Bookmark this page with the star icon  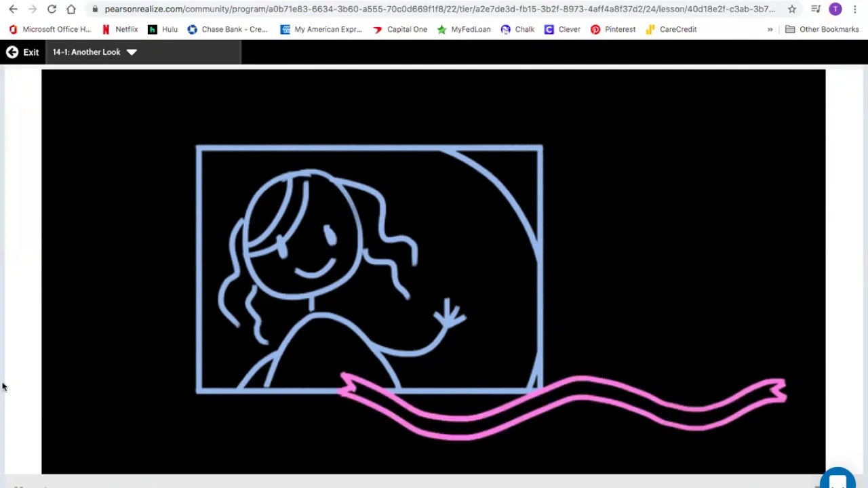point(792,9)
